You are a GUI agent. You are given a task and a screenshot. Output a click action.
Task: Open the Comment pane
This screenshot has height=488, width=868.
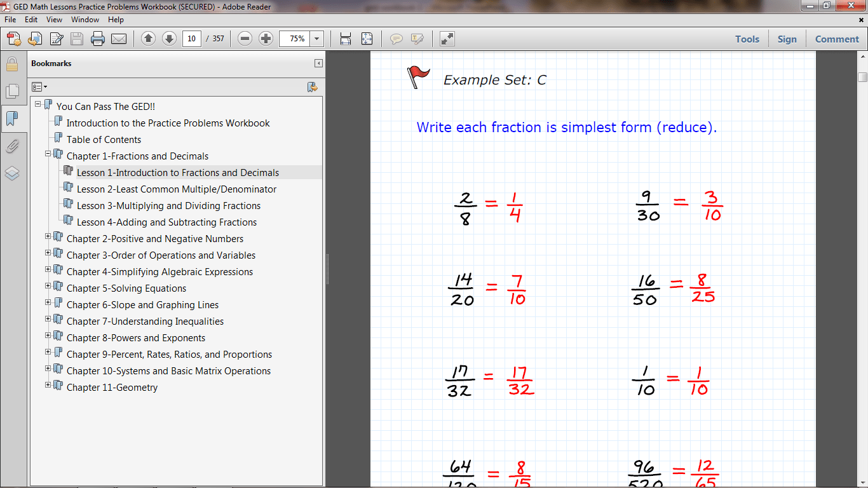point(837,39)
